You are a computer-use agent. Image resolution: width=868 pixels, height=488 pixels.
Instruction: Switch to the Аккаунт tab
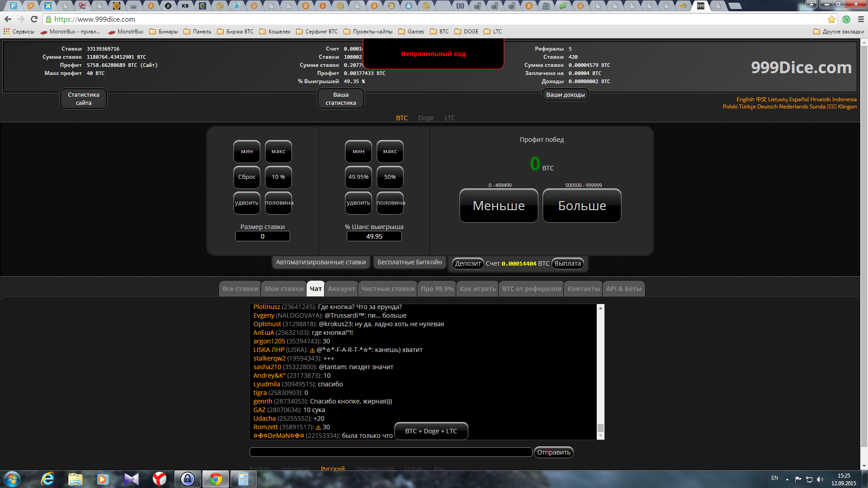pos(341,289)
